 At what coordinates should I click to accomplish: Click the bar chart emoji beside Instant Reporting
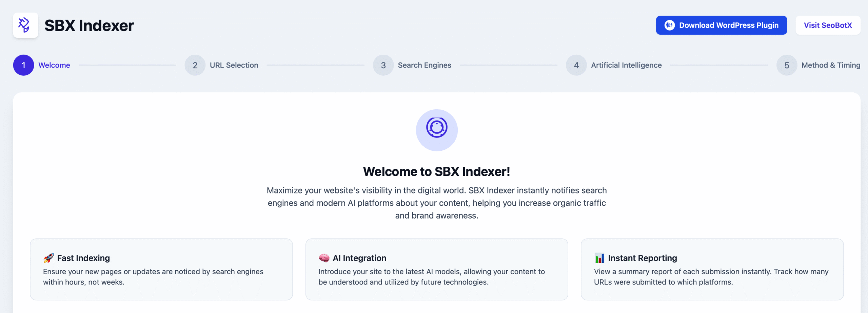[x=599, y=258]
